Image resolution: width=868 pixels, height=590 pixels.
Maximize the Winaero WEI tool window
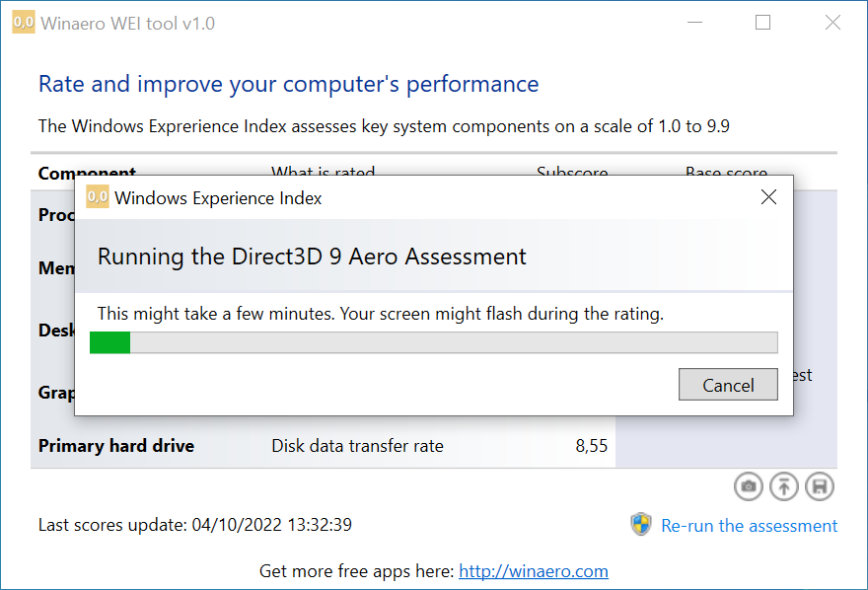pyautogui.click(x=762, y=23)
